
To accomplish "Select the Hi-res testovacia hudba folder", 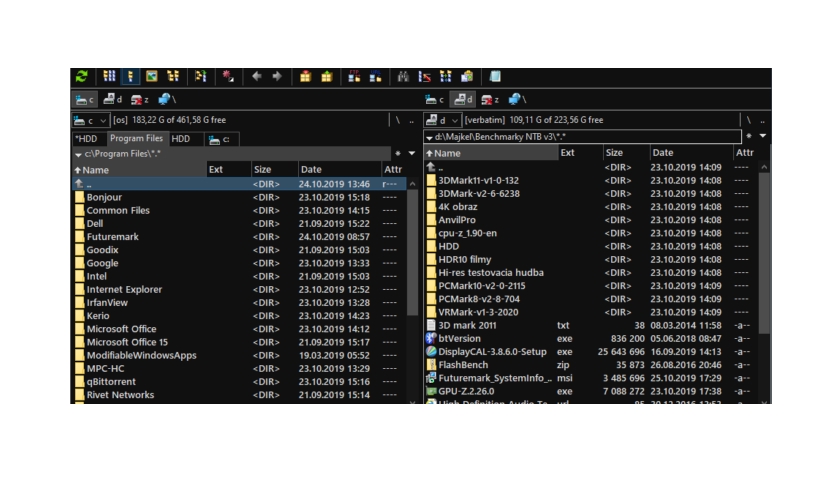I will tap(591, 273).
